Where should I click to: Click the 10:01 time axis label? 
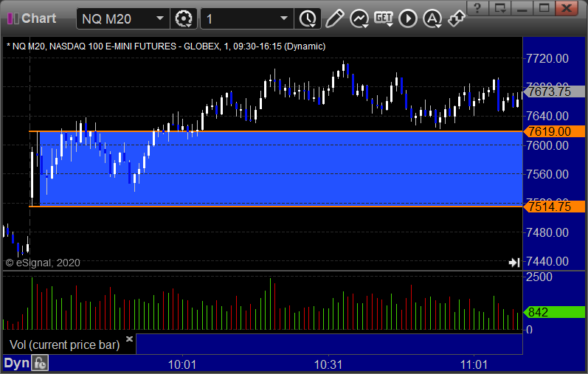(182, 364)
